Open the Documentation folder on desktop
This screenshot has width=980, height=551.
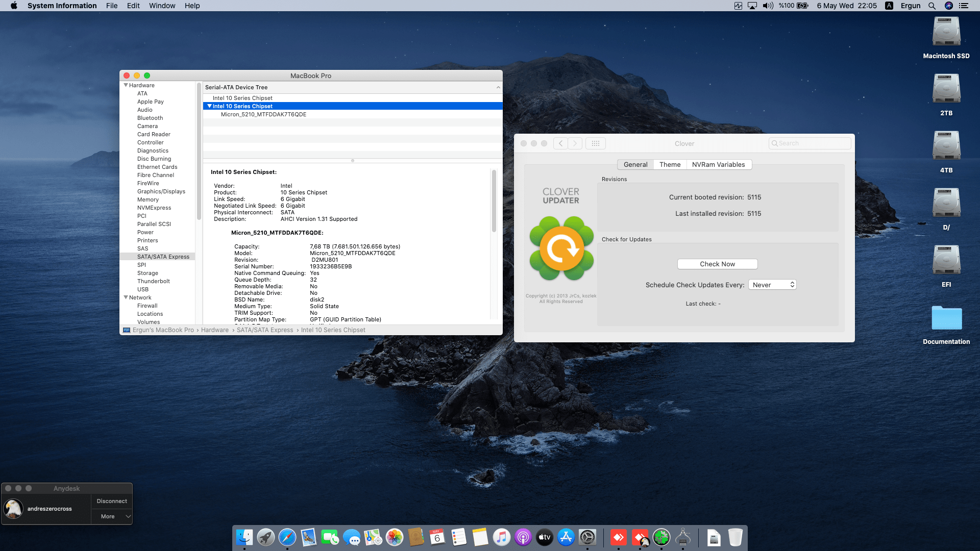tap(946, 318)
